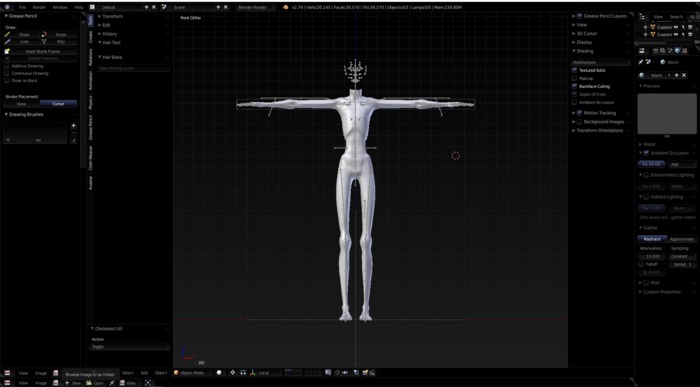Open the Multitexture shading dropdown
The width and height of the screenshot is (700, 387).
coord(601,62)
